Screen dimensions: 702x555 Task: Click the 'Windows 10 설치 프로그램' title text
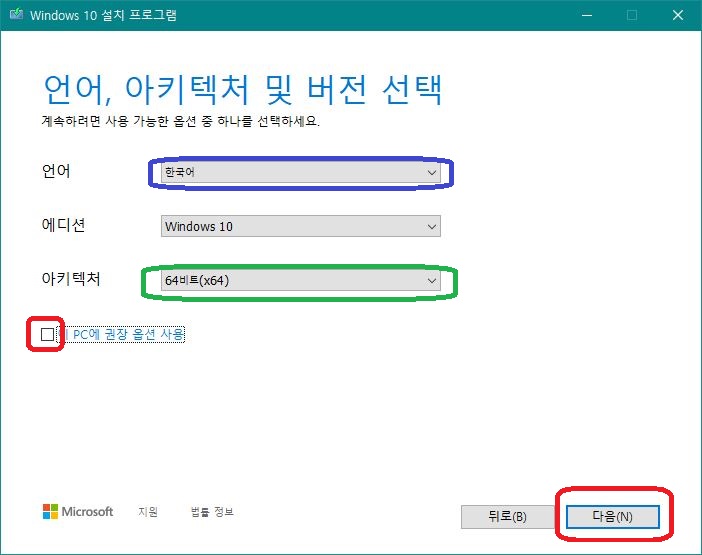pos(103,15)
